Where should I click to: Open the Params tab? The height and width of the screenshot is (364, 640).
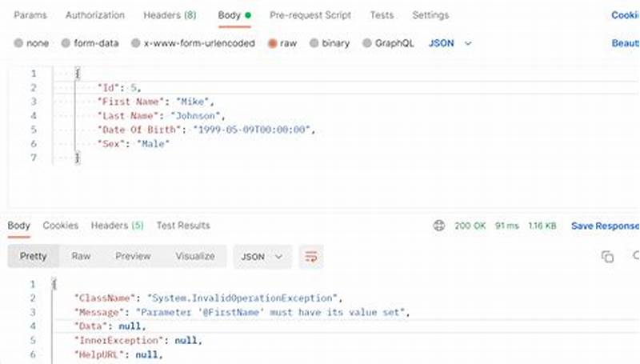pyautogui.click(x=30, y=15)
